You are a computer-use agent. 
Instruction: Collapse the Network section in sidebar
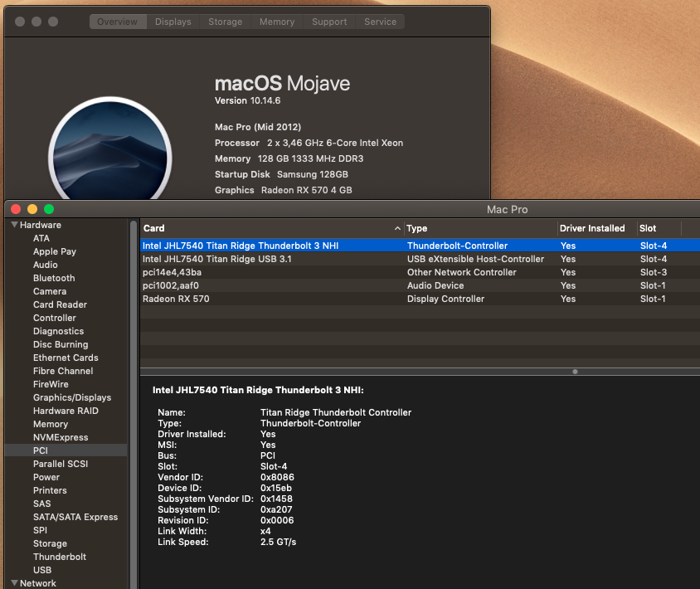click(14, 582)
